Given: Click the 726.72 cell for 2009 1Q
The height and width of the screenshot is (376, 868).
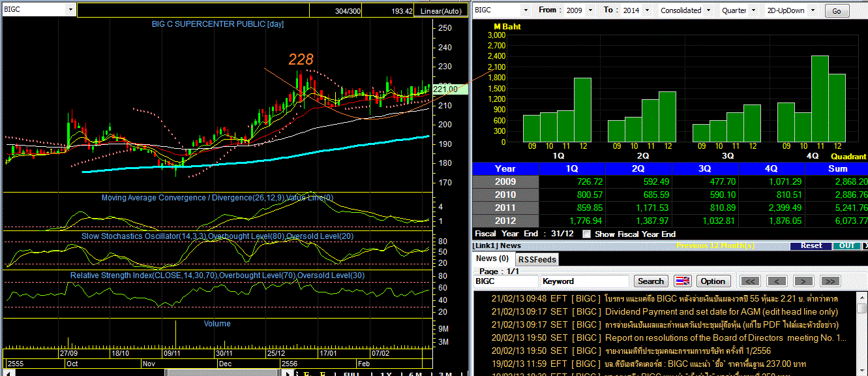Looking at the screenshot, I should [x=572, y=181].
